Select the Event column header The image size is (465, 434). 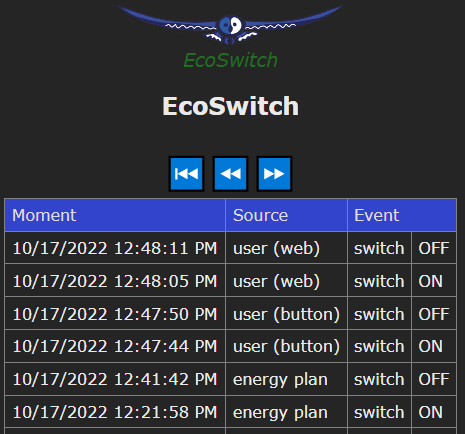click(402, 215)
